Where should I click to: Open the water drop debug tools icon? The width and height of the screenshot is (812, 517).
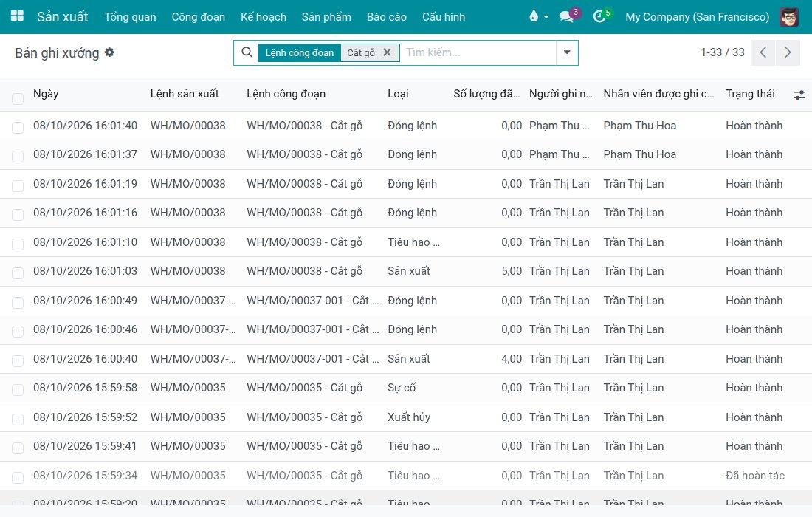pos(539,16)
